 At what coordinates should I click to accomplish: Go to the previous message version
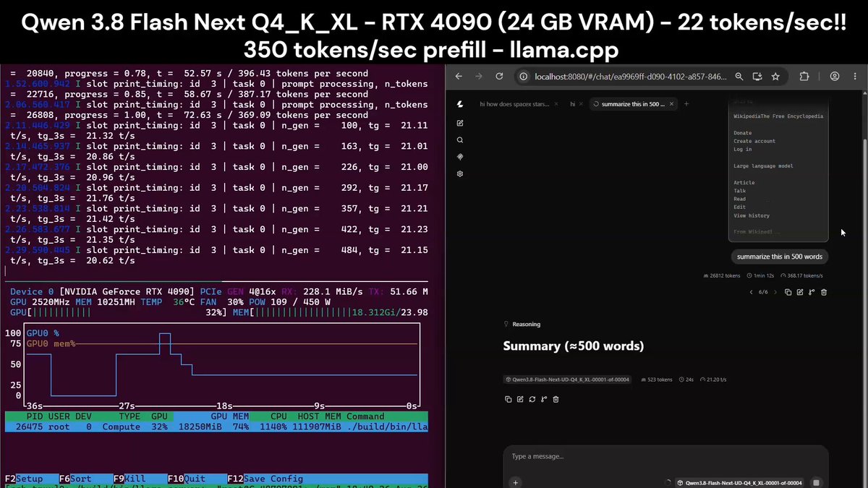pyautogui.click(x=750, y=292)
